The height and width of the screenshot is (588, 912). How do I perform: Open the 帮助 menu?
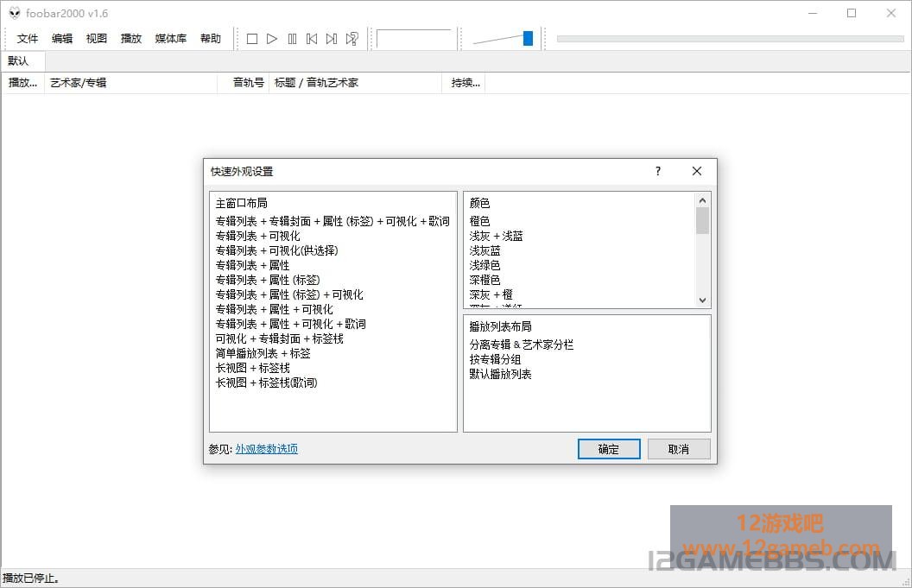(211, 39)
